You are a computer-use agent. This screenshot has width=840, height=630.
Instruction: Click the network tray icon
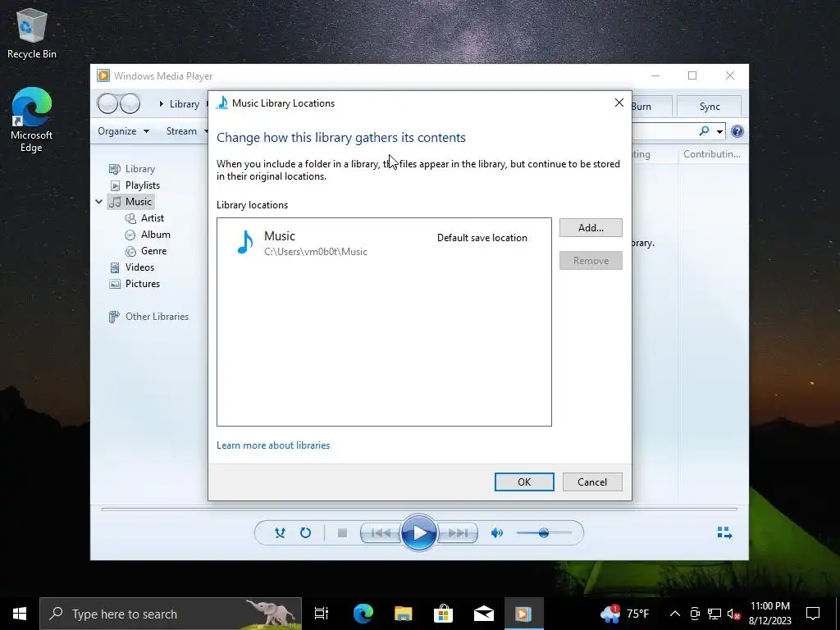[x=714, y=614]
